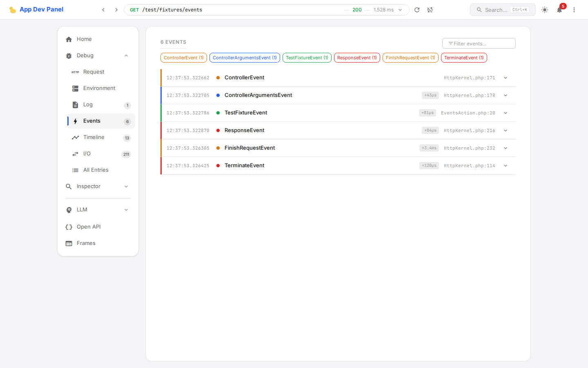Image resolution: width=588 pixels, height=368 pixels.
Task: Open the request selector dropdown chevron
Action: (x=400, y=10)
